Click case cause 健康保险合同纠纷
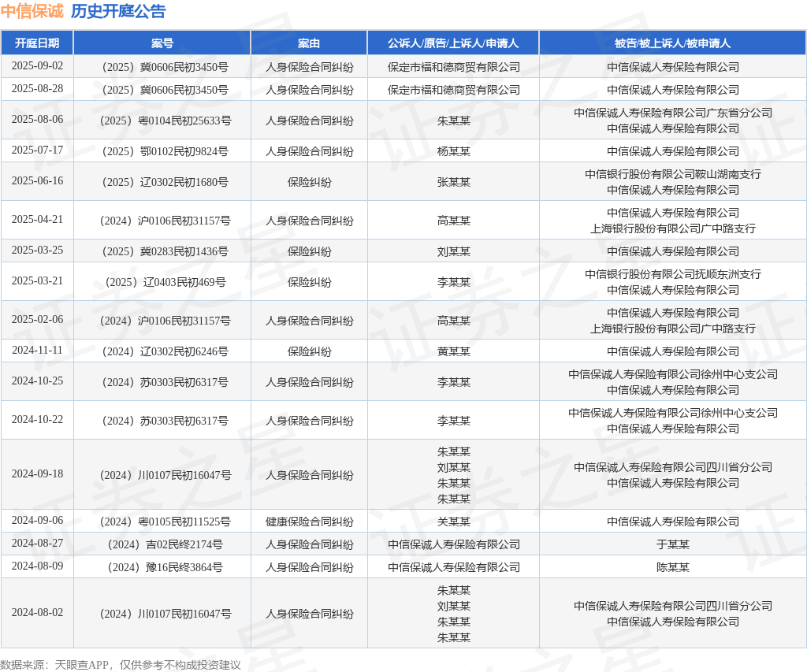This screenshot has width=807, height=672. coord(309,522)
